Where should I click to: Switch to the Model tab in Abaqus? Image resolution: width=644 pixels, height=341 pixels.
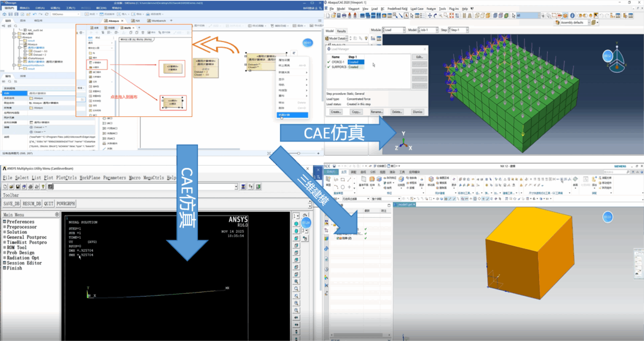pyautogui.click(x=330, y=31)
